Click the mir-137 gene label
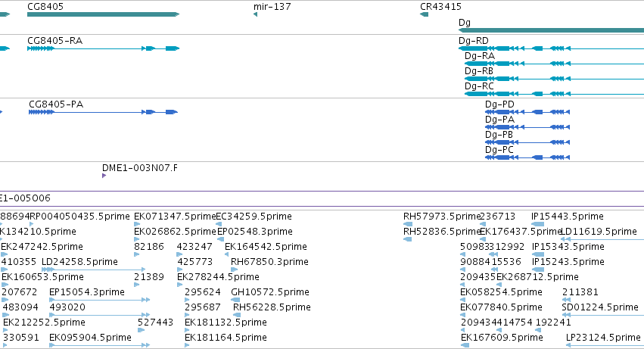This screenshot has height=349, width=644. tap(272, 7)
